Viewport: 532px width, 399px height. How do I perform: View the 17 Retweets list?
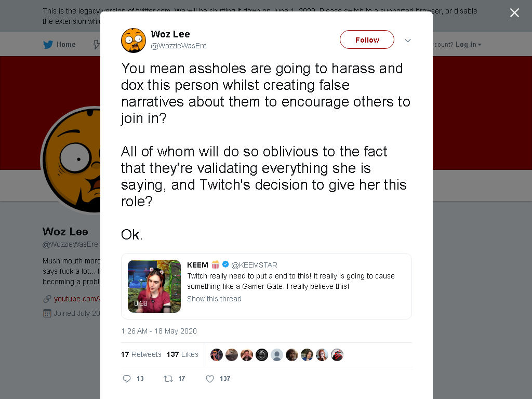141,354
